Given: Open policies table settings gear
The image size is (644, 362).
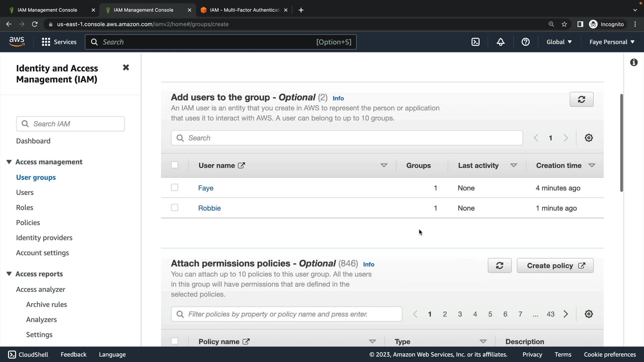Looking at the screenshot, I should [589, 314].
